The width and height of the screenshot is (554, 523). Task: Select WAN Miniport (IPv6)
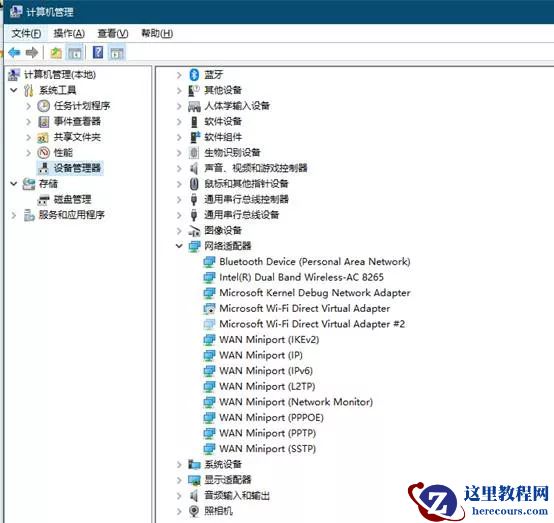266,371
